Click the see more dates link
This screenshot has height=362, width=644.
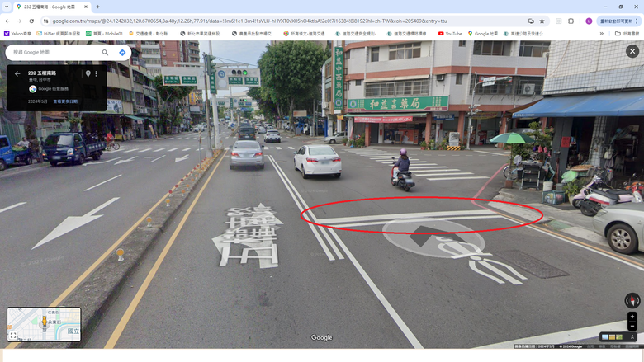click(65, 101)
